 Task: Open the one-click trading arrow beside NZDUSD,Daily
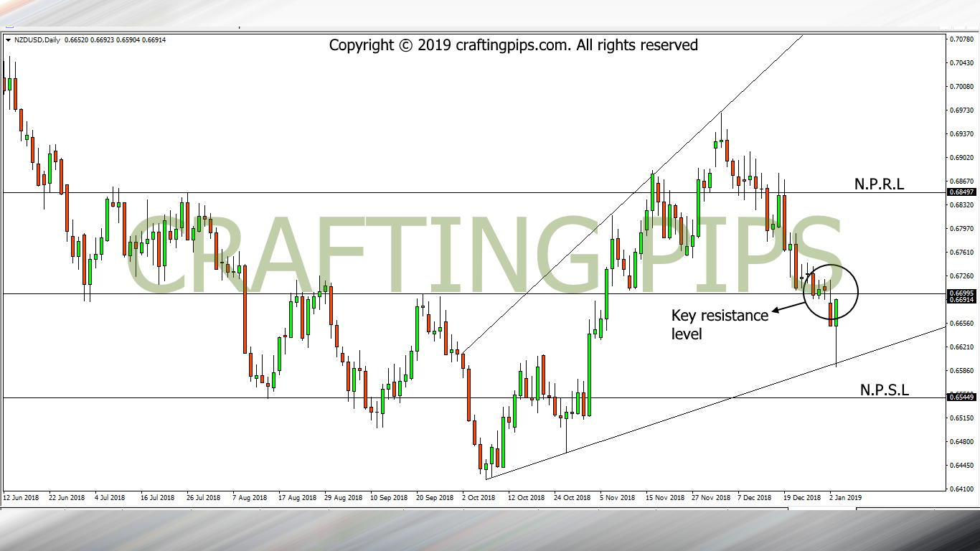coord(8,40)
